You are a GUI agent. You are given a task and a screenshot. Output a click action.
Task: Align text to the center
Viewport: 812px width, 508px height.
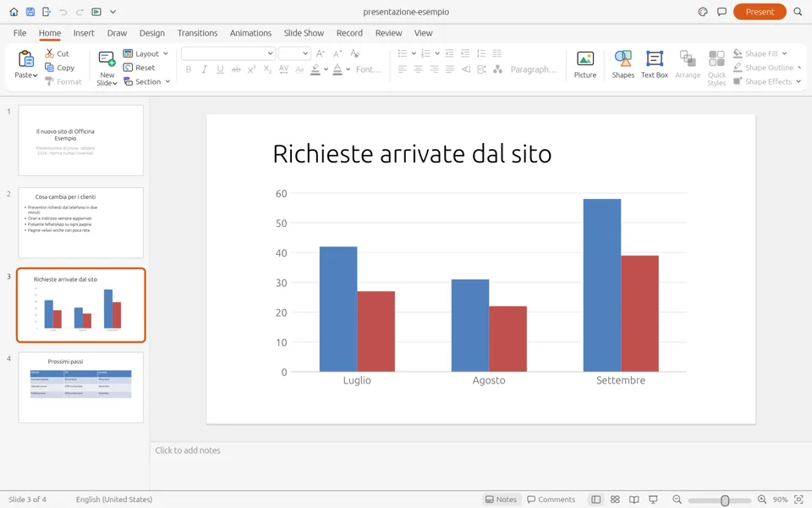point(418,69)
